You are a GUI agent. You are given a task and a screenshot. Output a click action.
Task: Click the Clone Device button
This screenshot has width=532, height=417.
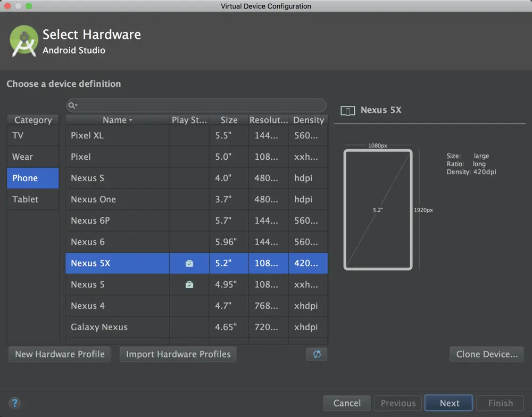(x=487, y=354)
